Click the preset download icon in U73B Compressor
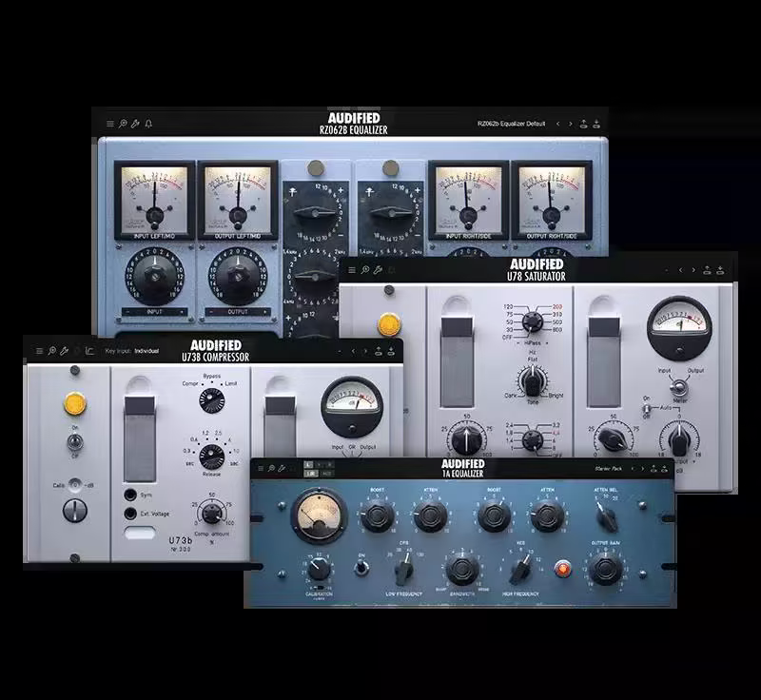Viewport: 761px width, 700px height. coord(391,351)
